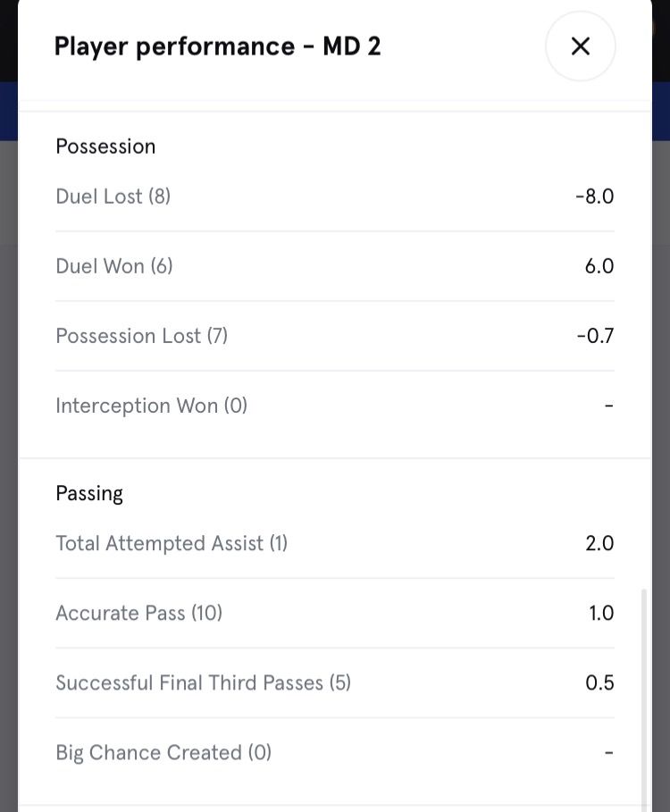Click the dialog's vertical scrollbar
The height and width of the screenshot is (812, 670).
643,697
